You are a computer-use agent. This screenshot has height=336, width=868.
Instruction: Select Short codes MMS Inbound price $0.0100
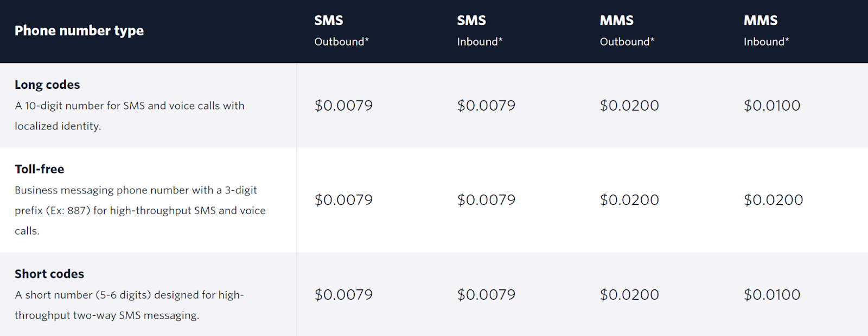click(x=772, y=295)
